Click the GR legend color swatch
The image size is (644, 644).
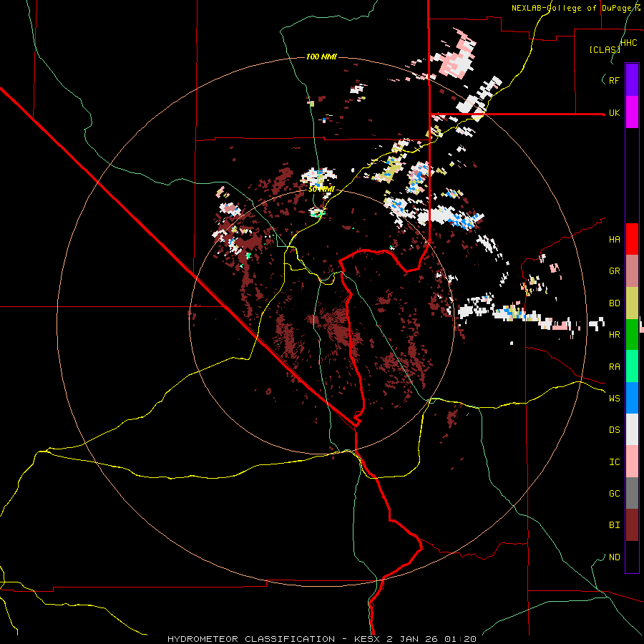[x=632, y=270]
